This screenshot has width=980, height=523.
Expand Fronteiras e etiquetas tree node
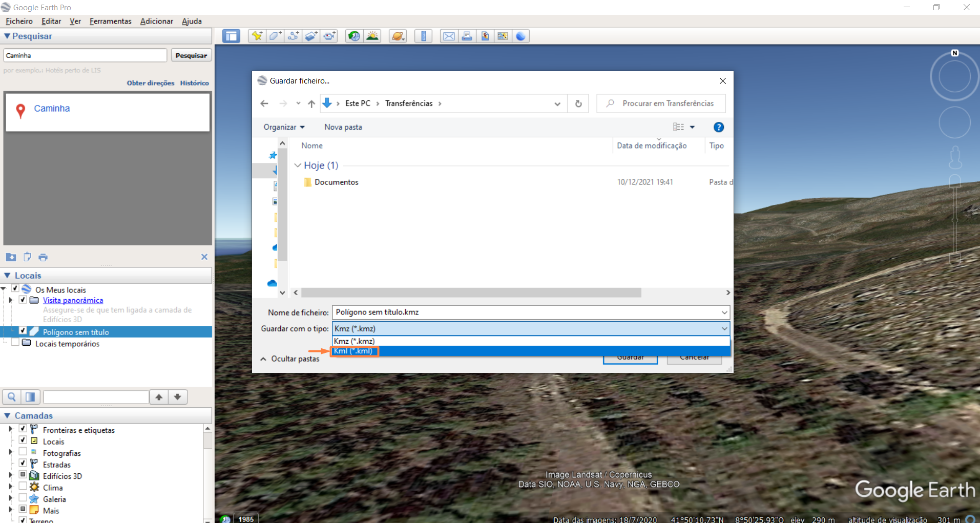click(10, 429)
